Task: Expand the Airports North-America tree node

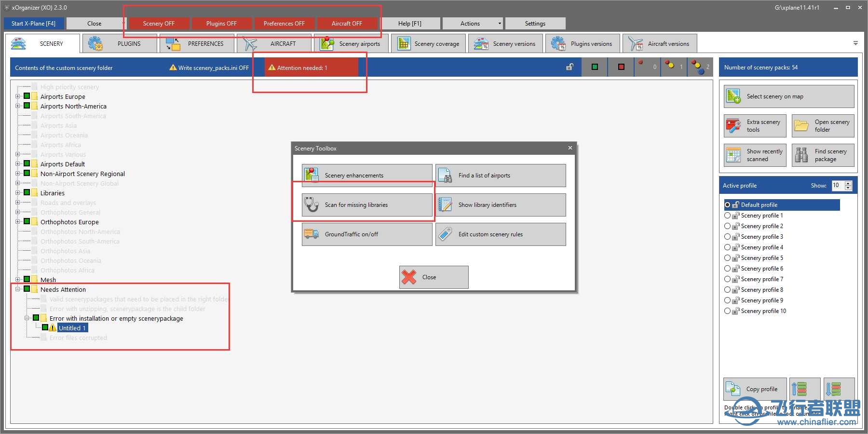Action: (x=18, y=106)
